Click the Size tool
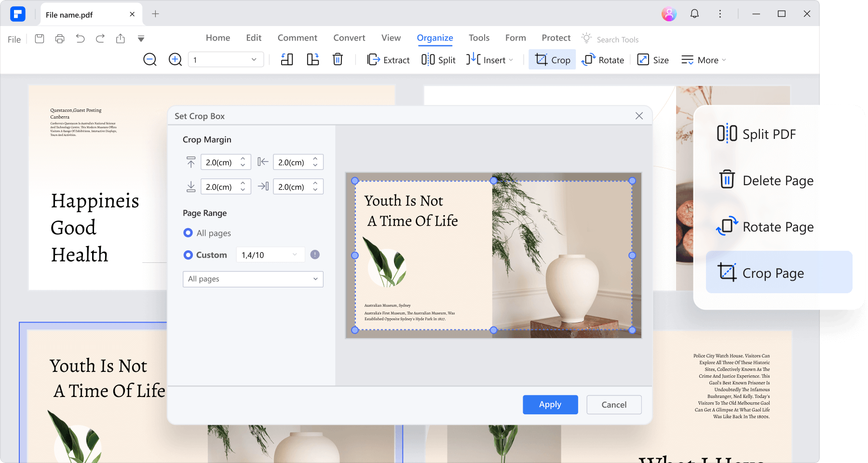The width and height of the screenshot is (868, 463). pyautogui.click(x=653, y=60)
